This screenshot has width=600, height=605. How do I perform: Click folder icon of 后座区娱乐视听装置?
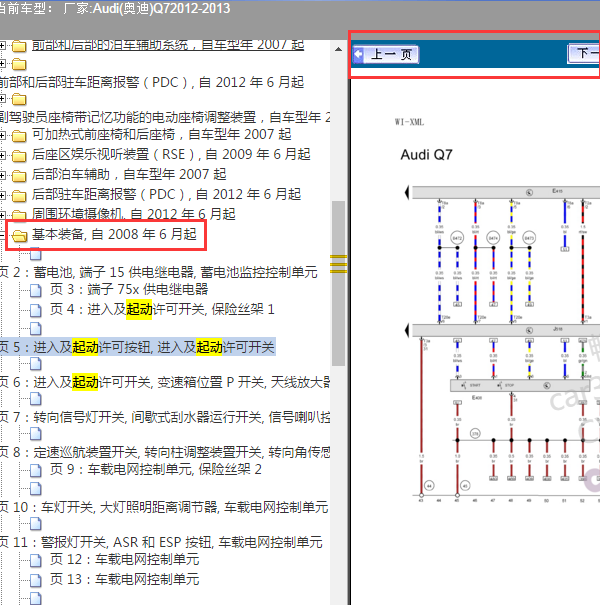[x=19, y=156]
